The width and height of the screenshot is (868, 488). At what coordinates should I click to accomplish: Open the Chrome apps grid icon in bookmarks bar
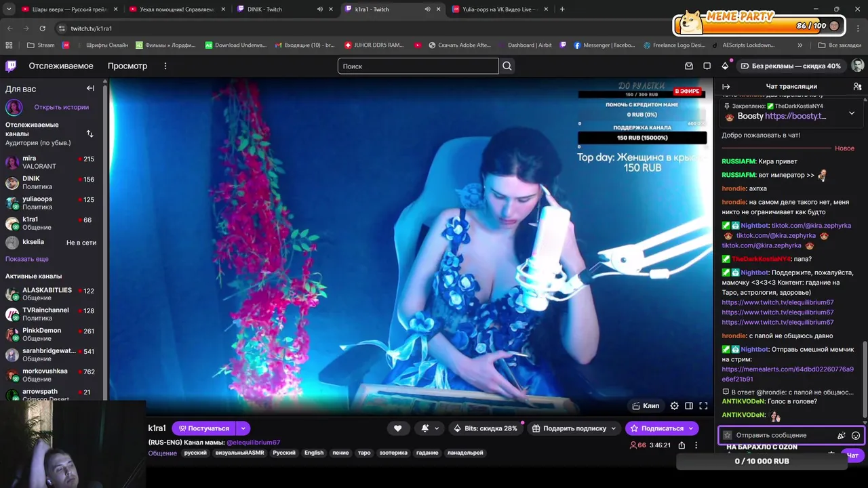click(9, 45)
